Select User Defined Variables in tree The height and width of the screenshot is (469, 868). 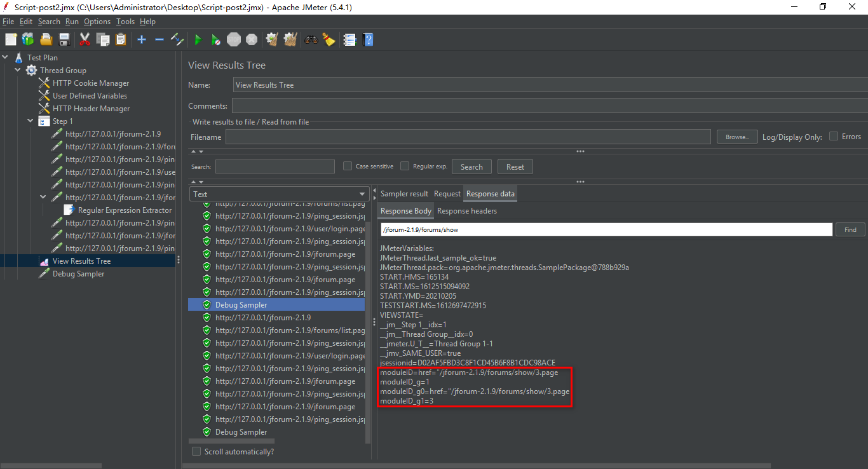(90, 95)
